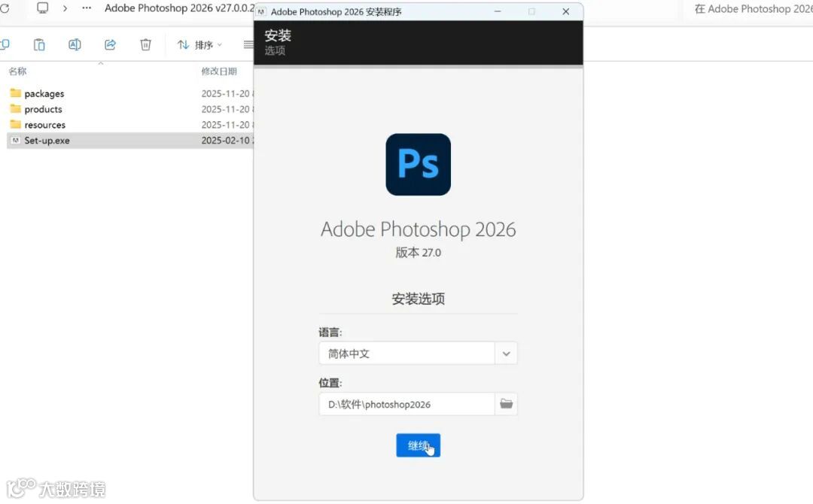
Task: Open the address bar ellipsis menu
Action: tap(87, 8)
